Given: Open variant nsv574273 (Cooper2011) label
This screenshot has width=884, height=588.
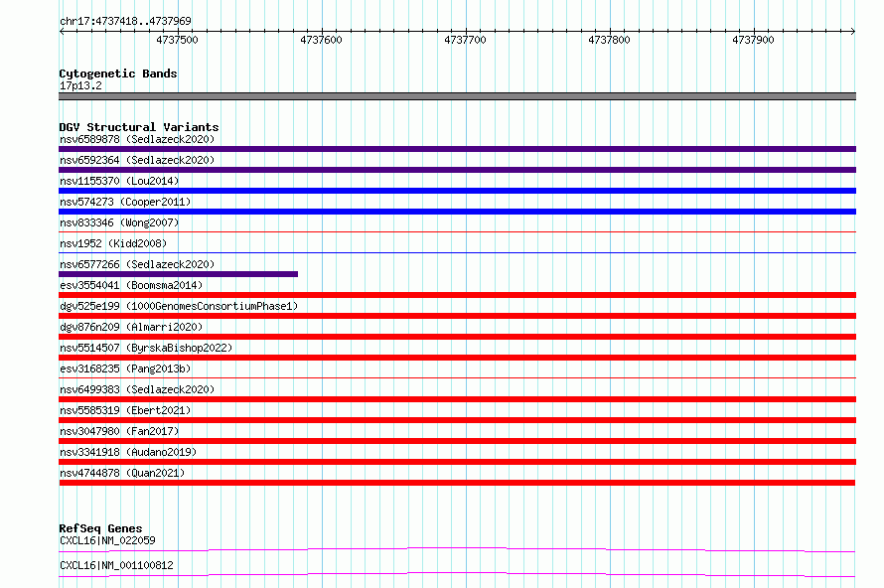Looking at the screenshot, I should [125, 202].
